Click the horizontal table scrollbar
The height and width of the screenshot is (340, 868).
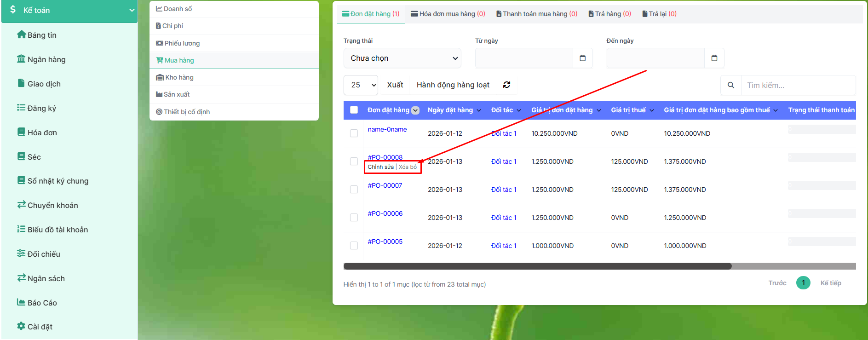coord(537,266)
